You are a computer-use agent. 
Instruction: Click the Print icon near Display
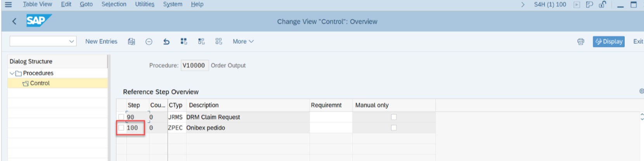[581, 41]
